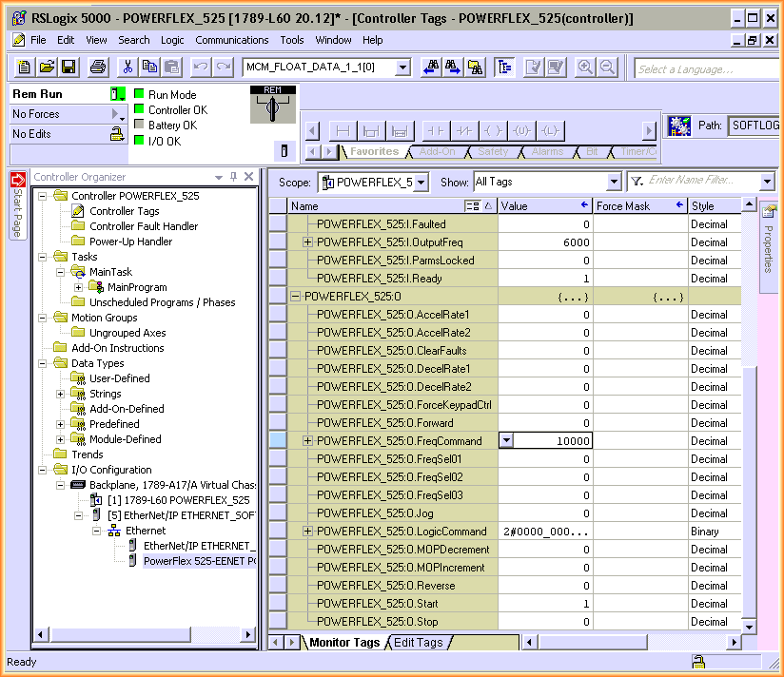This screenshot has height=677, width=784.
Task: Click the controller mode icon beside Rem Run
Action: [118, 94]
